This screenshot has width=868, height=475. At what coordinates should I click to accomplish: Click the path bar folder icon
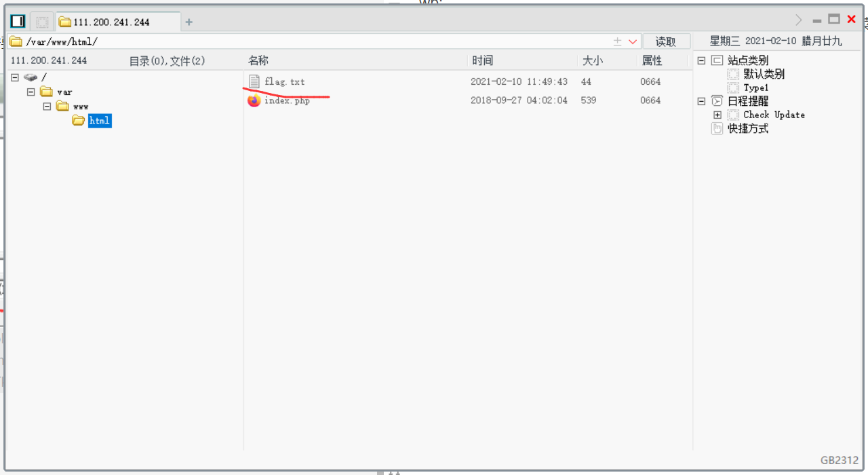click(16, 41)
